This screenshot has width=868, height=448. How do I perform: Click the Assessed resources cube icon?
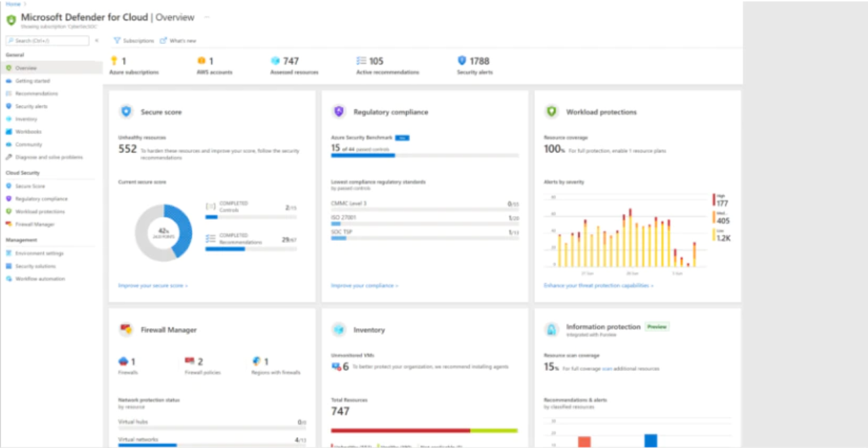275,61
